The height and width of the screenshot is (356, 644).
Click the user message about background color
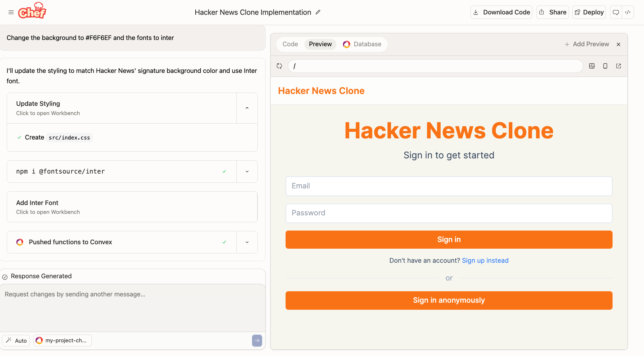coord(90,38)
